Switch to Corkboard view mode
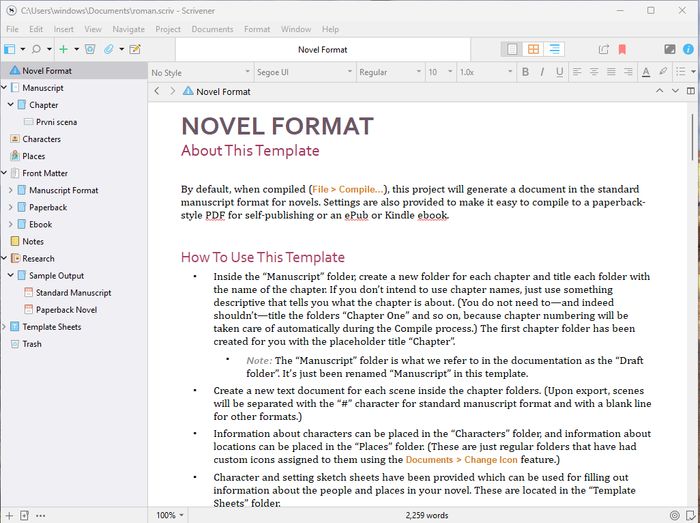 (x=533, y=49)
